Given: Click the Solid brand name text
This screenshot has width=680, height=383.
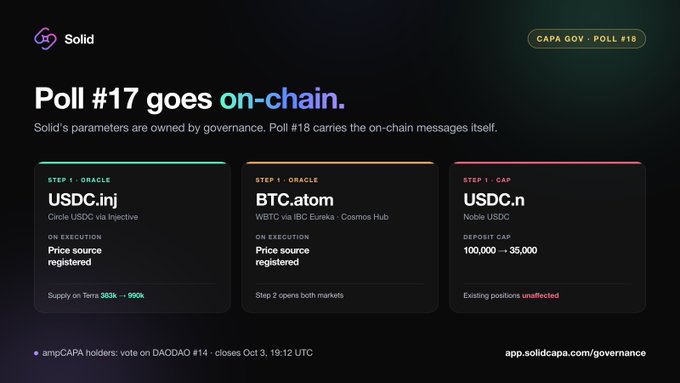Looking at the screenshot, I should point(79,39).
